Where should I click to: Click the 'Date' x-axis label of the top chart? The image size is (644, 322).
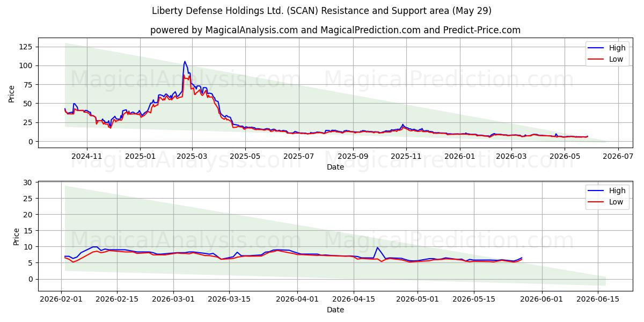[335, 167]
